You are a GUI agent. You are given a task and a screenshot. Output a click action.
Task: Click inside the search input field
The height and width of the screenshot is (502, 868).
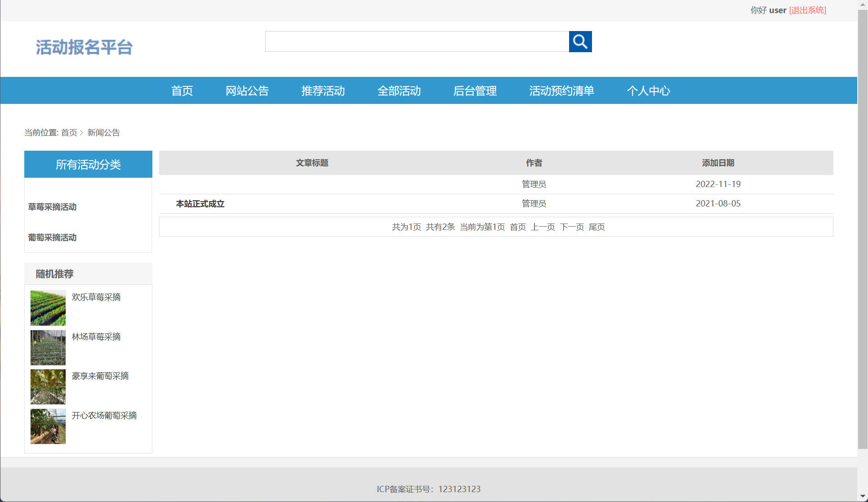[x=416, y=41]
